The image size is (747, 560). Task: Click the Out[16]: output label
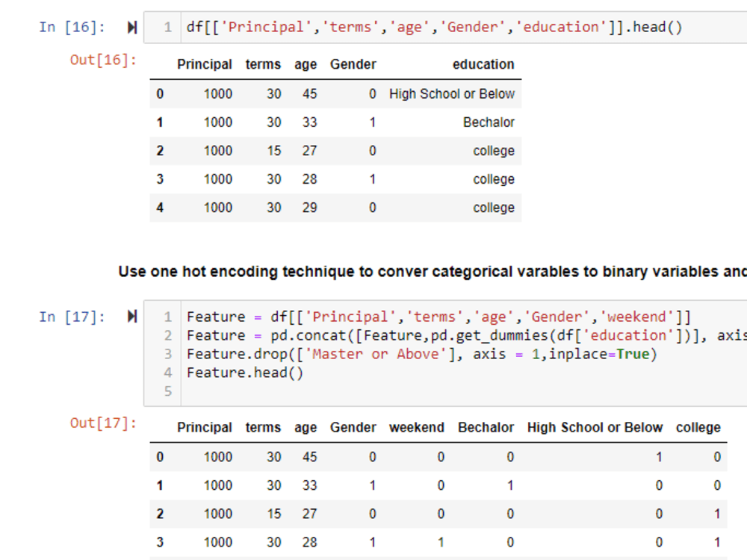tap(103, 60)
